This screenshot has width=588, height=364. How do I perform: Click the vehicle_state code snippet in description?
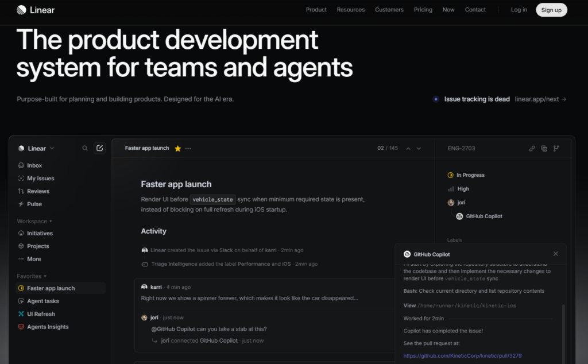tap(212, 199)
